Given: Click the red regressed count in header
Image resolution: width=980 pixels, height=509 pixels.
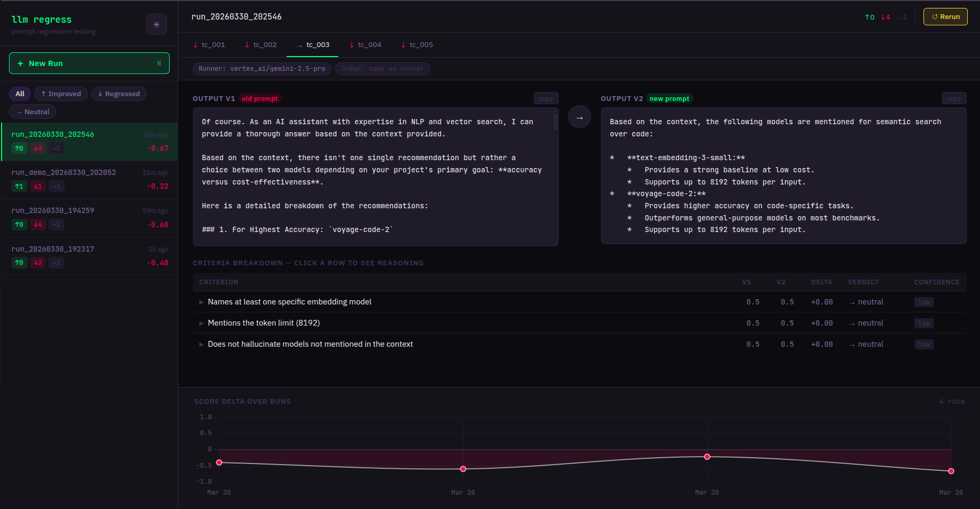Looking at the screenshot, I should [885, 17].
